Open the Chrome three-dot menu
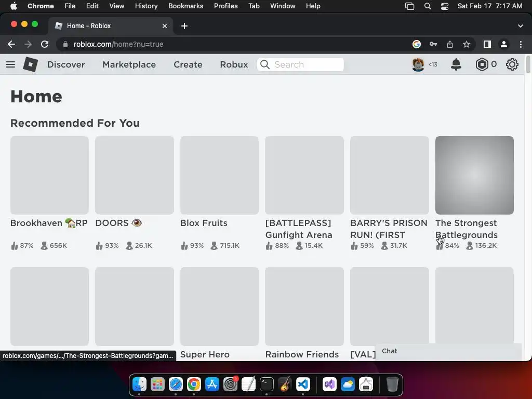Viewport: 532px width, 399px height. [x=521, y=44]
